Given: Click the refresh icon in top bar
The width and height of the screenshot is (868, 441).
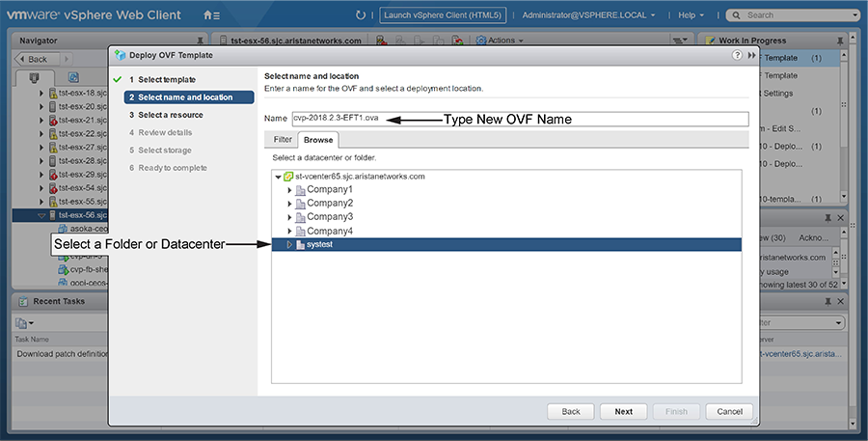Looking at the screenshot, I should point(361,15).
